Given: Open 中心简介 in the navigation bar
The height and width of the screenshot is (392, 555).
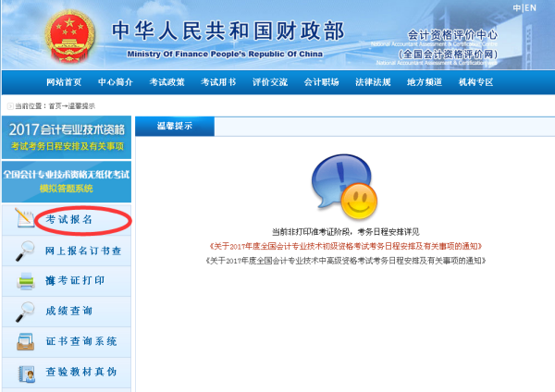Looking at the screenshot, I should click(116, 82).
